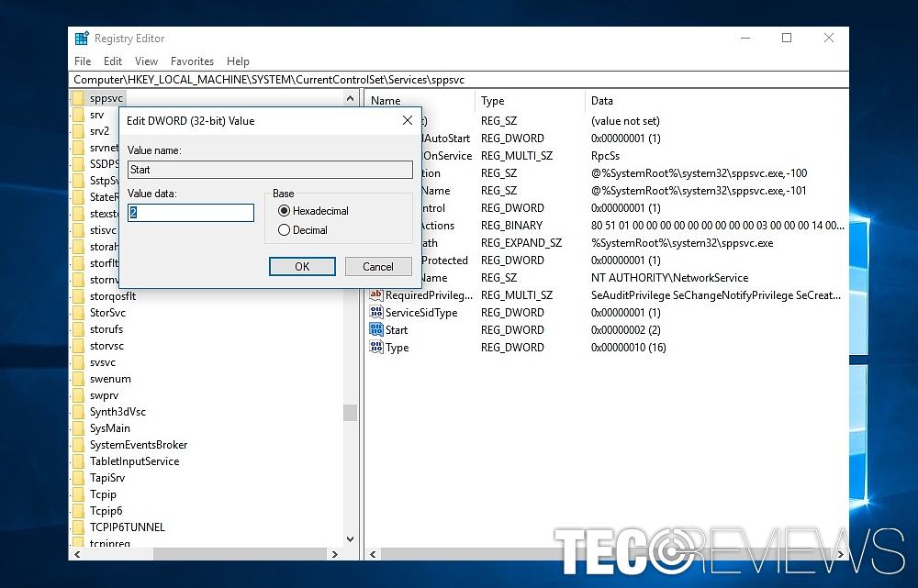The image size is (918, 588).
Task: Click the key tree's scroll-down arrow
Action: (350, 539)
